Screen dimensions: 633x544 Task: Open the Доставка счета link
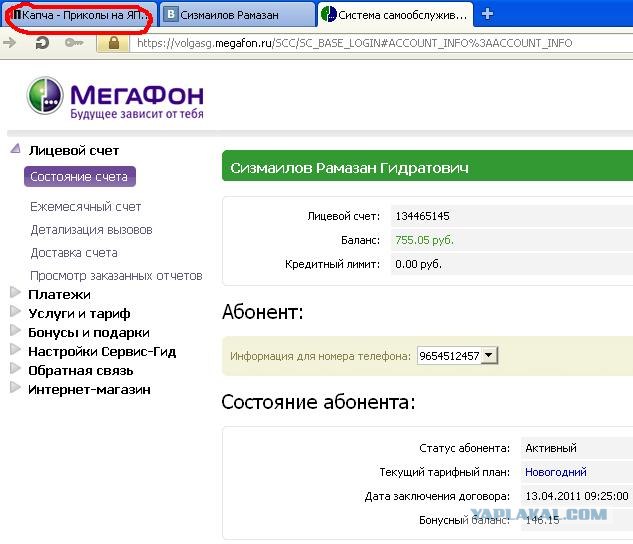[x=74, y=253]
